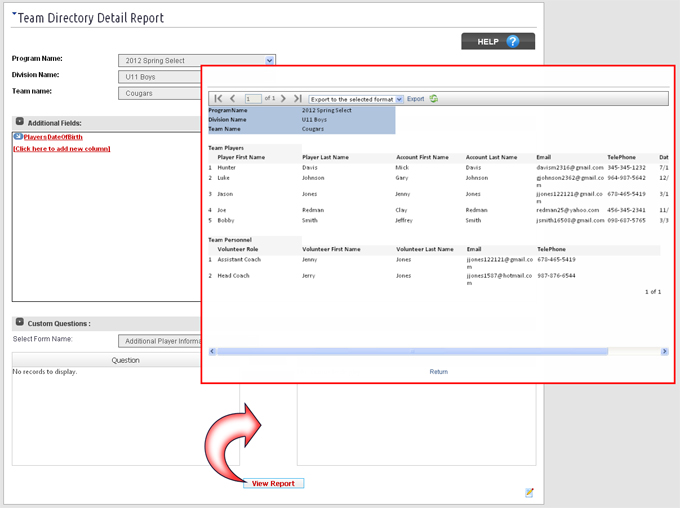
Task: Go to previous report page
Action: click(x=232, y=98)
